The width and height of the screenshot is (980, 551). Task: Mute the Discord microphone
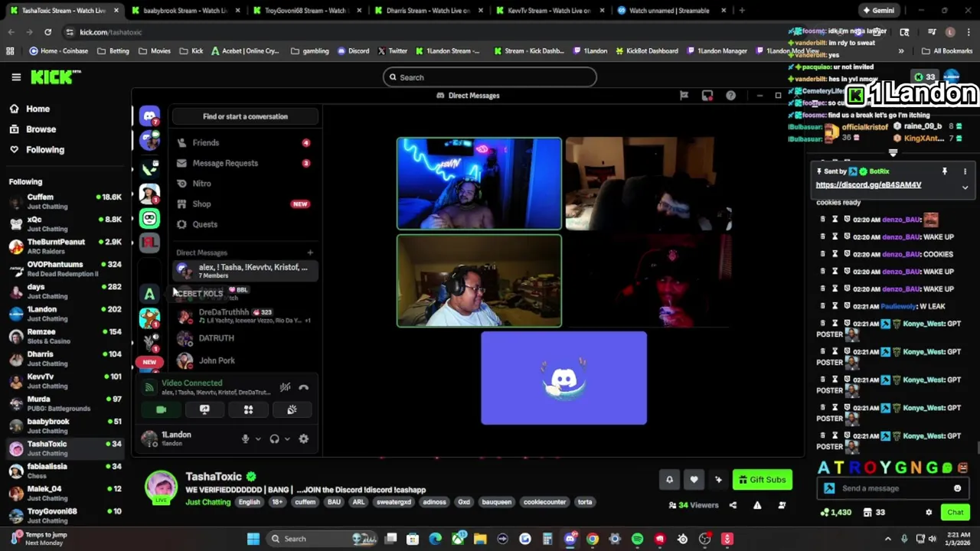click(245, 439)
